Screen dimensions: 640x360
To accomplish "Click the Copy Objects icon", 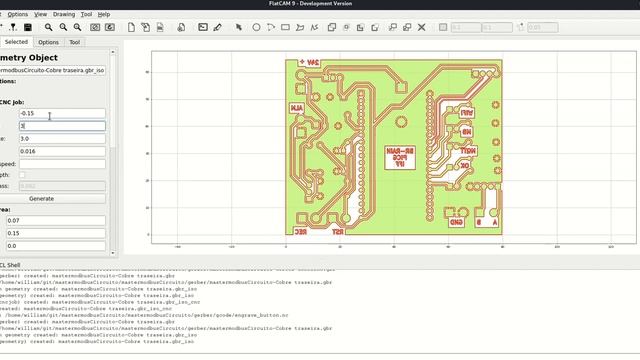I will pos(407,27).
